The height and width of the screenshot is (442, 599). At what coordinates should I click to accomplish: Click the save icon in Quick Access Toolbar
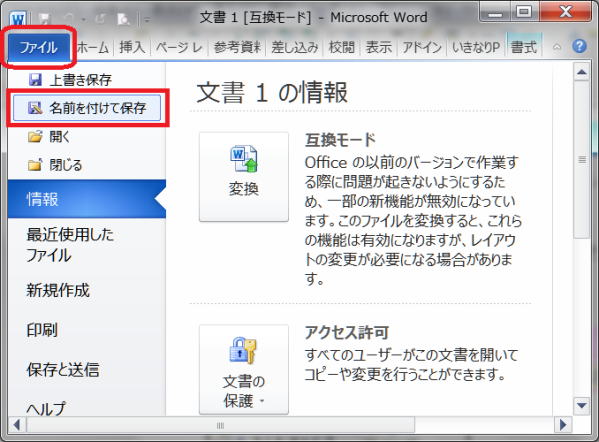pyautogui.click(x=45, y=18)
